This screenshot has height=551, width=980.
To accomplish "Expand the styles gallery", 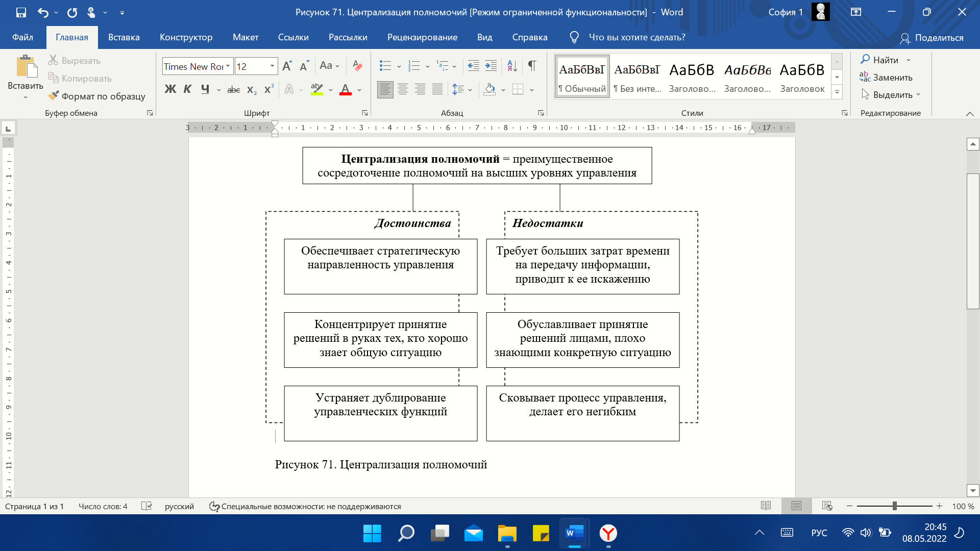I will (837, 92).
